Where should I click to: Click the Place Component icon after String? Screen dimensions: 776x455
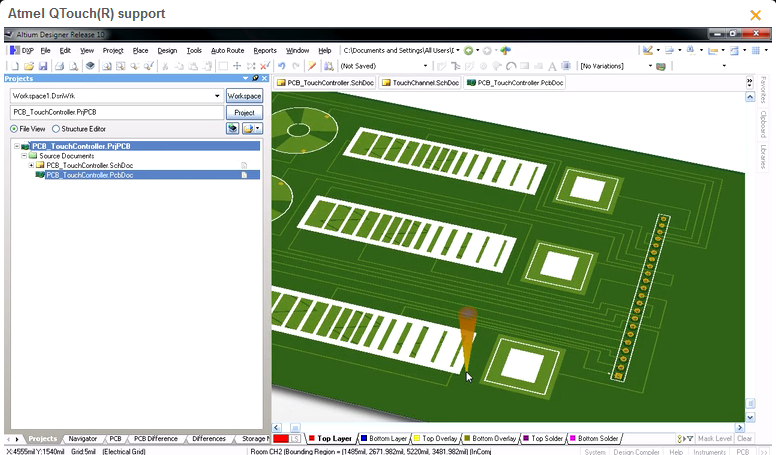click(566, 66)
